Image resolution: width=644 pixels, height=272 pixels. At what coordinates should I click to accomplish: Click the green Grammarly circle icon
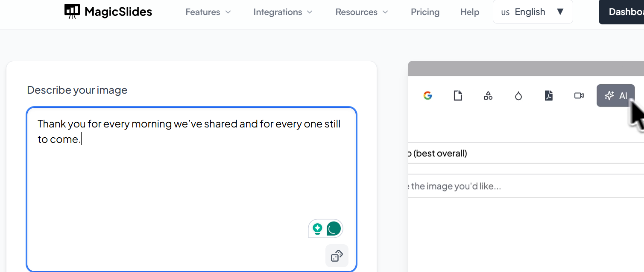pos(334,229)
